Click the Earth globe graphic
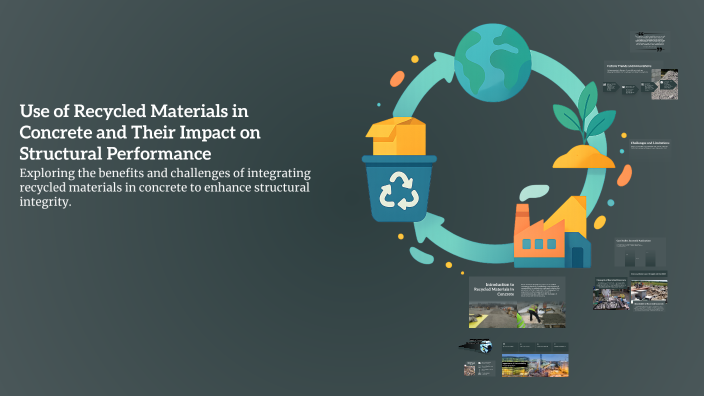This screenshot has width=704, height=396. click(493, 62)
